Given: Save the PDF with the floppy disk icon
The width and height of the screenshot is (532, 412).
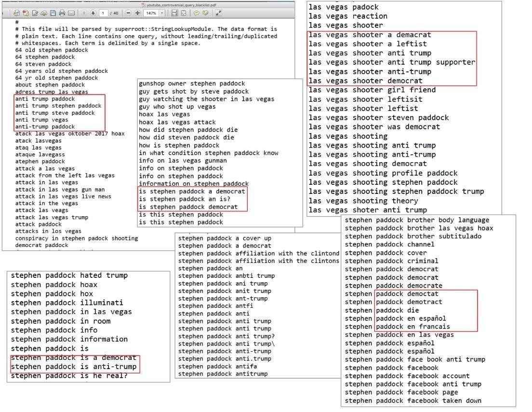Looking at the screenshot, I should tap(53, 13).
